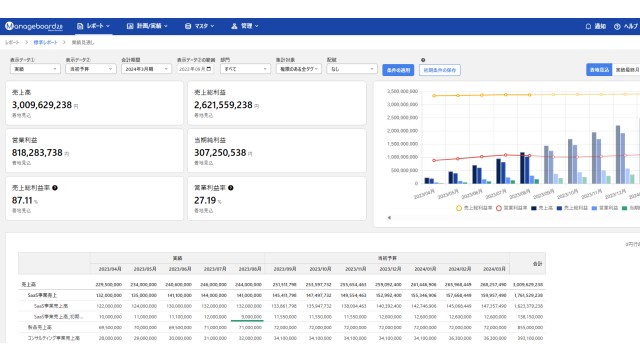640x360 pixels.
Task: Click the help icon next to 売上総利益率
Action: tap(55, 188)
